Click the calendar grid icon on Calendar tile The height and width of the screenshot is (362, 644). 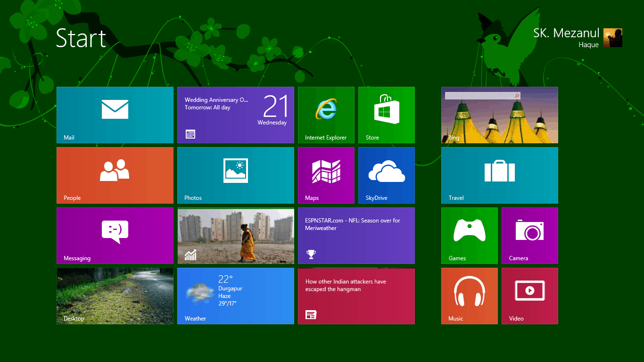190,134
